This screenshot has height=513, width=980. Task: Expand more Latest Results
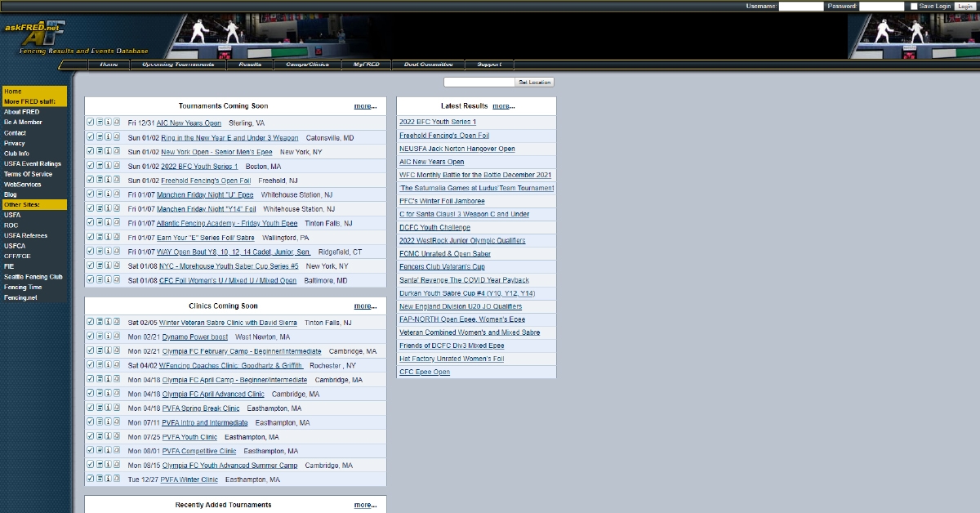pyautogui.click(x=503, y=106)
